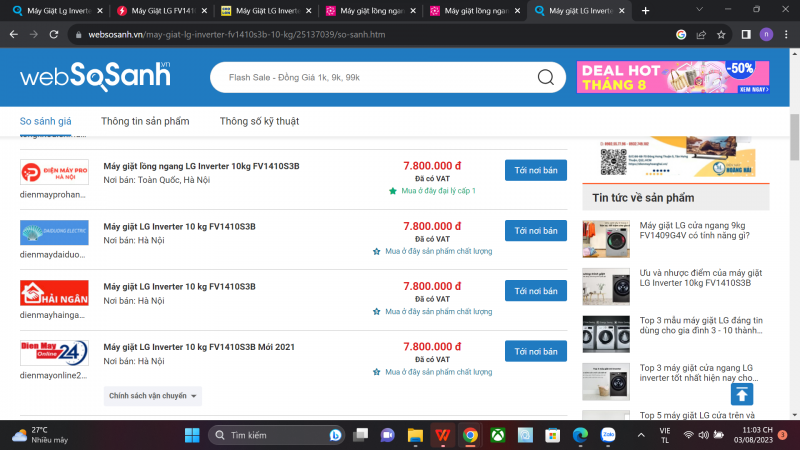The width and height of the screenshot is (800, 450).
Task: Click the Dien May Online 24 logo
Action: tap(54, 353)
